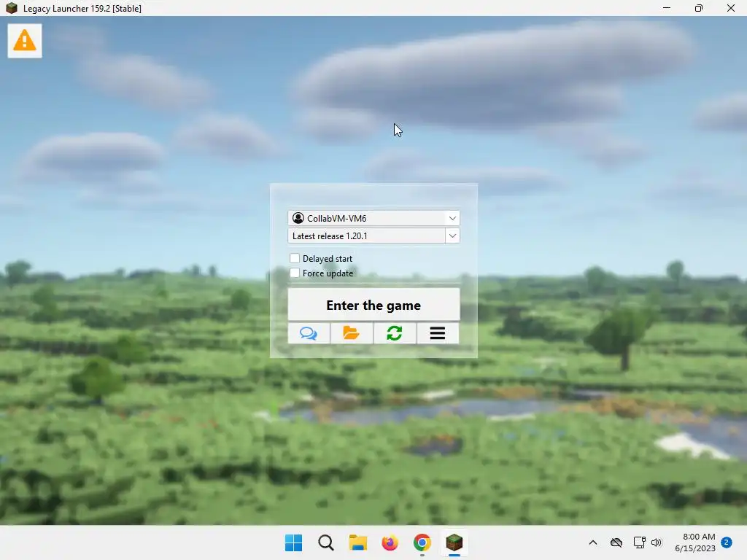Open the game folder with the folder icon
Image resolution: width=747 pixels, height=560 pixels.
pyautogui.click(x=352, y=332)
